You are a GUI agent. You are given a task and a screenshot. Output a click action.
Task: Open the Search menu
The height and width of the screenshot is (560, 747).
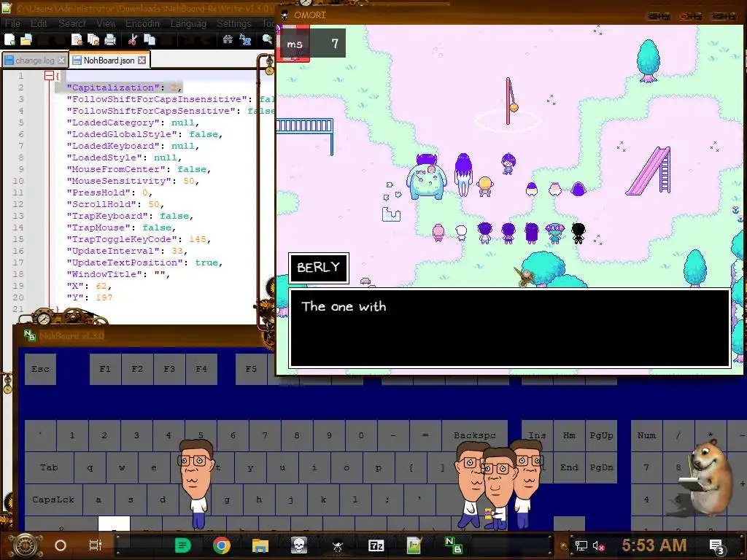tap(72, 24)
